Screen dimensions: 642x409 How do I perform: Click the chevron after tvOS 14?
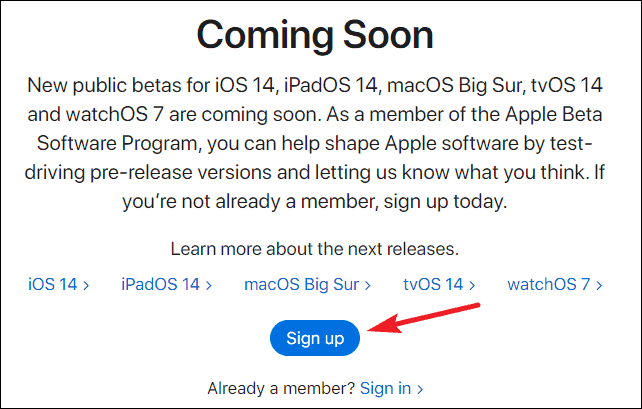click(x=472, y=285)
